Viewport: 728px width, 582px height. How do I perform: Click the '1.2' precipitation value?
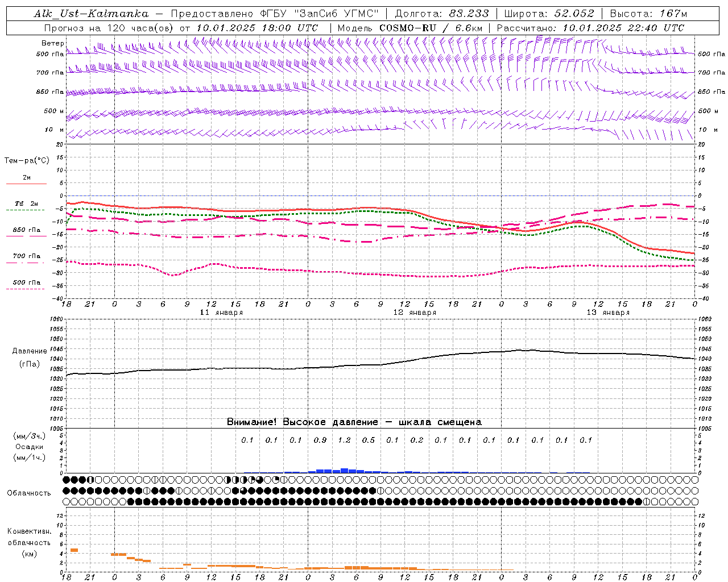point(344,440)
